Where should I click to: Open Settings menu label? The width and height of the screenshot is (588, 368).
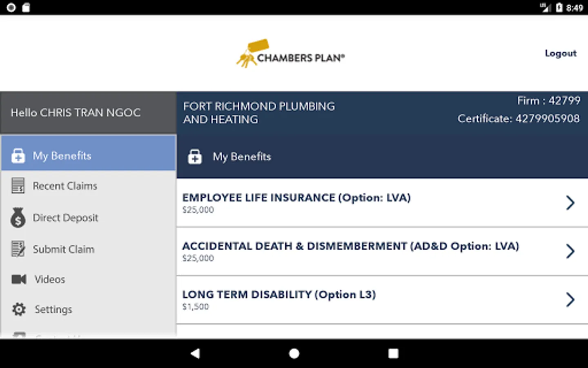coord(53,310)
